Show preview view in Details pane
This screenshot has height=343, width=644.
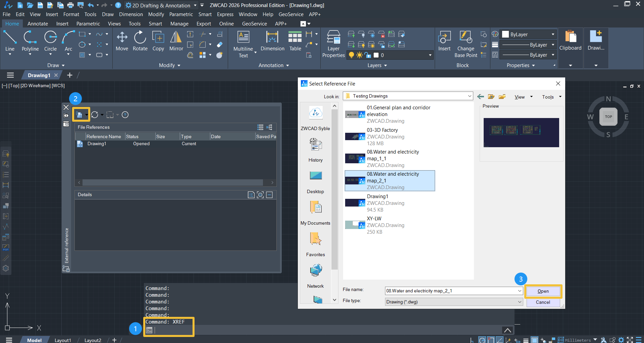tap(260, 195)
